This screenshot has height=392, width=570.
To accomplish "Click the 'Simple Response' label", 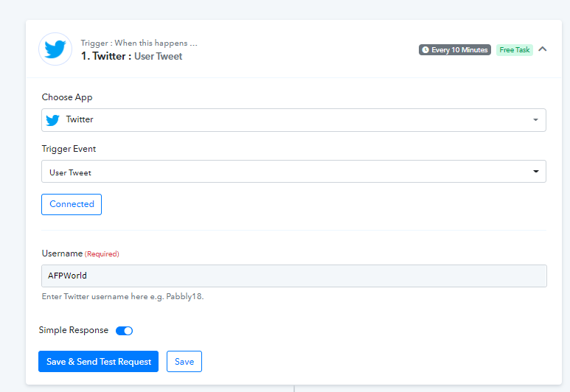I will click(74, 331).
